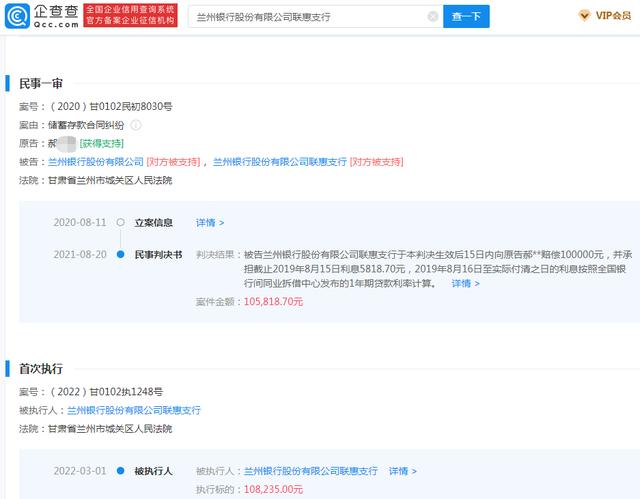
Task: Open 详情 for the 民事判决书 result
Action: [x=465, y=283]
